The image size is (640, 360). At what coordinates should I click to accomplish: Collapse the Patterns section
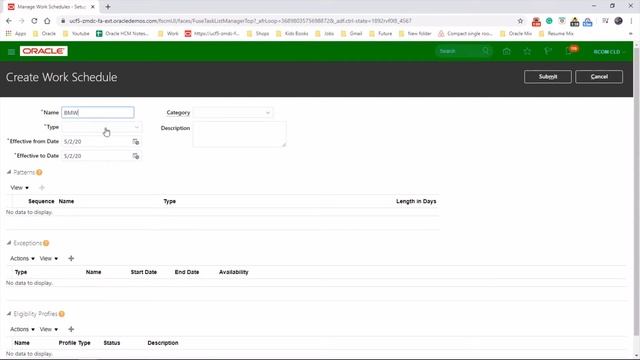point(9,172)
